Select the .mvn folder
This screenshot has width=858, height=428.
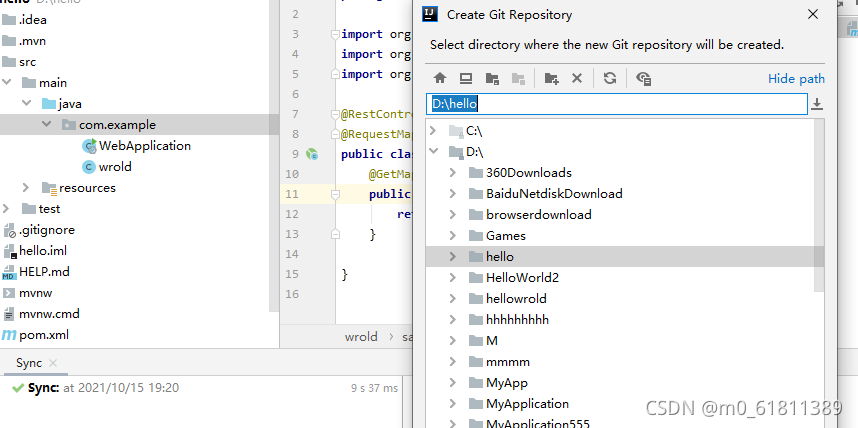[24, 41]
